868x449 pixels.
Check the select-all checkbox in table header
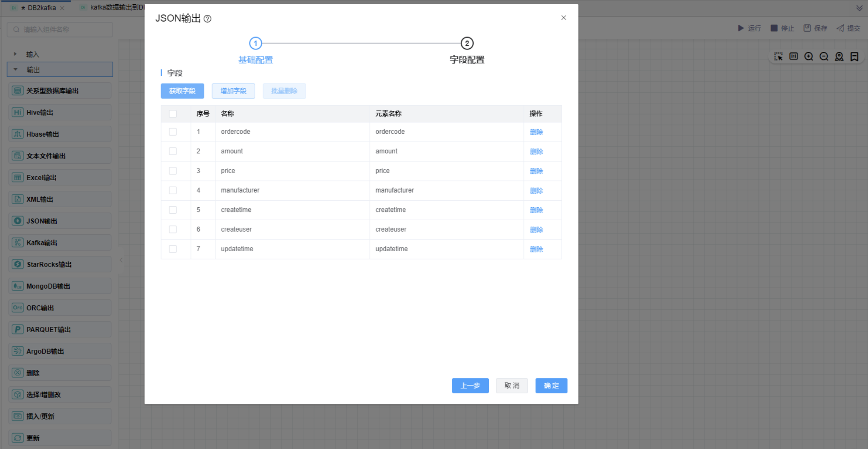(173, 114)
